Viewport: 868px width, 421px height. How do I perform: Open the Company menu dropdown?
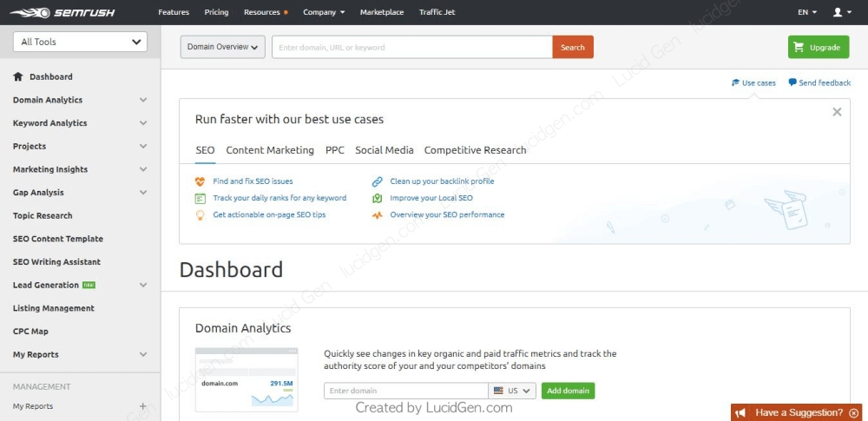[x=324, y=12]
